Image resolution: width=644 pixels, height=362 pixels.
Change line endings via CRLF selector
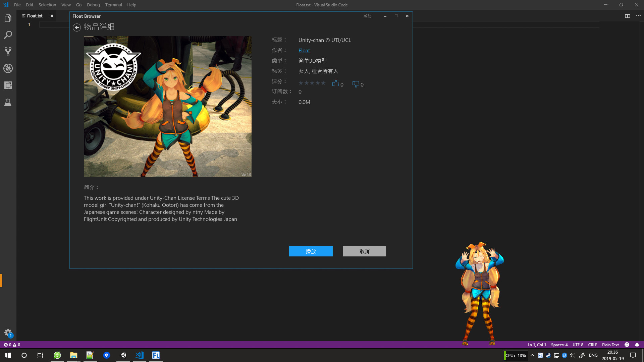pyautogui.click(x=593, y=345)
